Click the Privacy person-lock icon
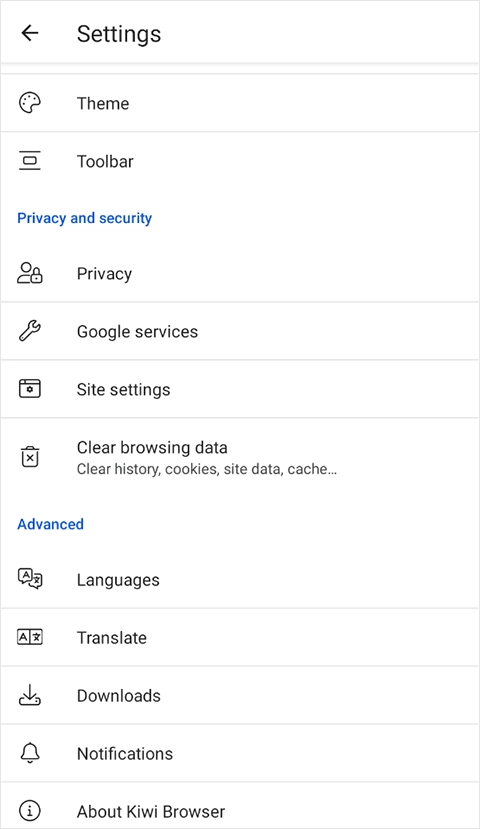Image resolution: width=480 pixels, height=829 pixels. pos(30,273)
